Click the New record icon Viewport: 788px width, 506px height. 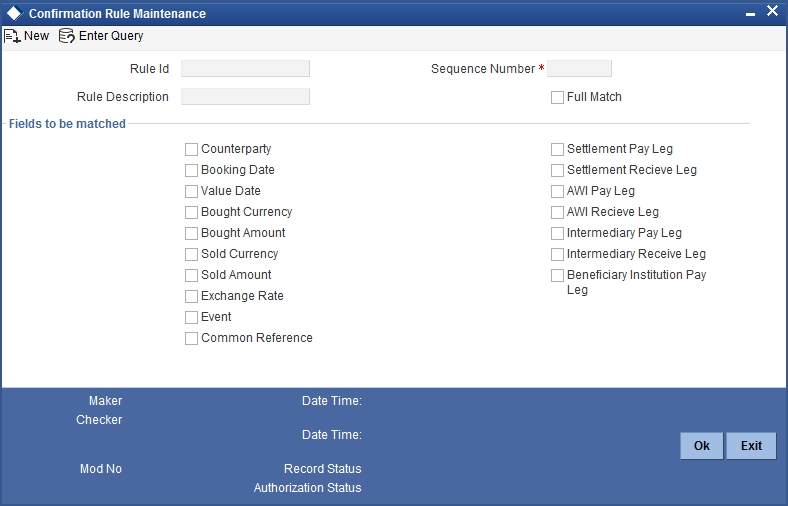13,36
